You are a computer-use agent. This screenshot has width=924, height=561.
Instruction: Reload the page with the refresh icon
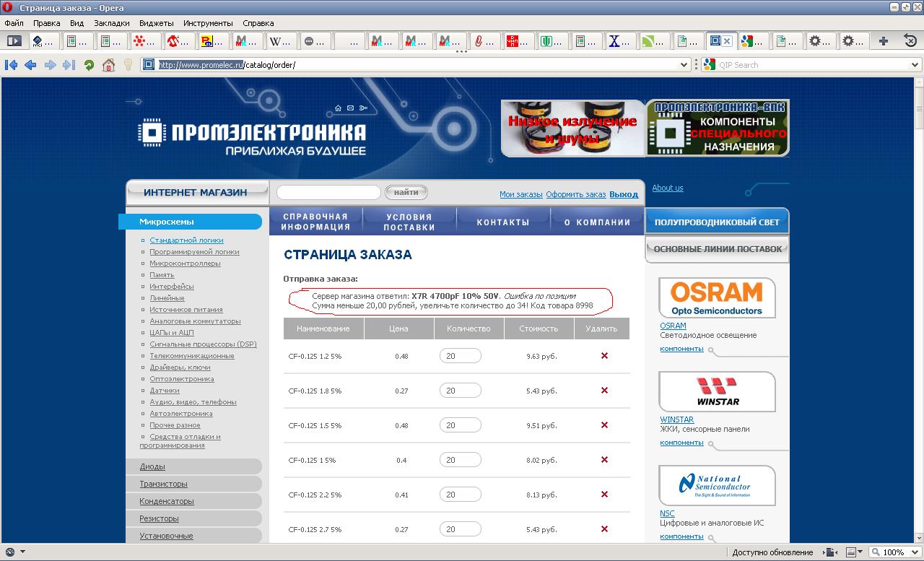[89, 65]
